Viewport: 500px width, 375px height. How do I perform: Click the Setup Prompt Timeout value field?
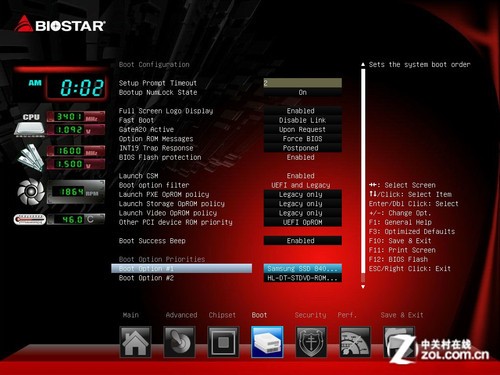point(303,83)
